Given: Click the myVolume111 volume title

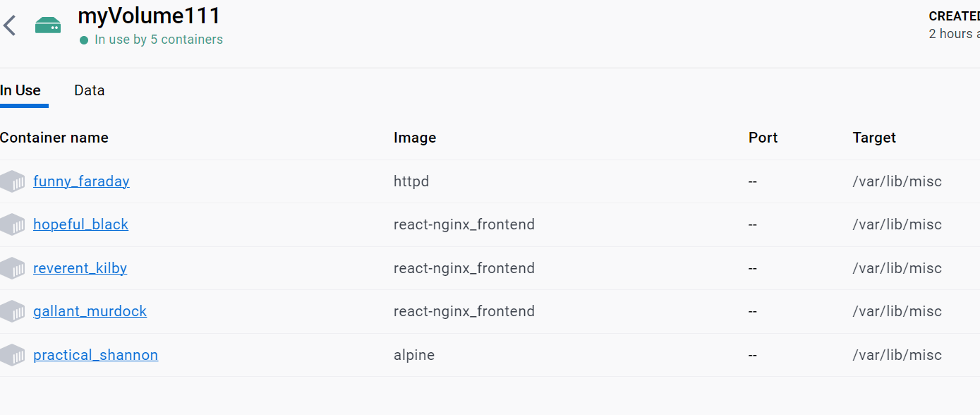Looking at the screenshot, I should pos(149,16).
